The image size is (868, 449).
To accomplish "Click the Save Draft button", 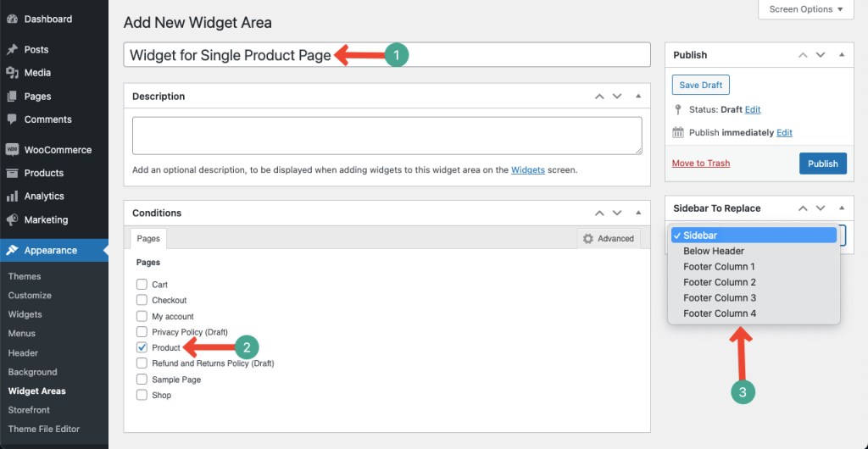I will [701, 86].
